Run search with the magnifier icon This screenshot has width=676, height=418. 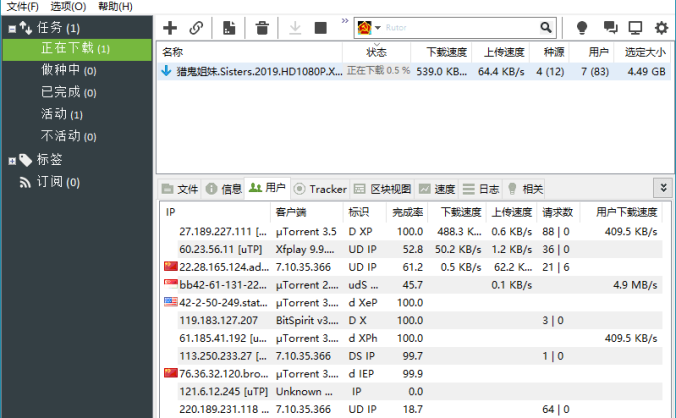point(546,28)
